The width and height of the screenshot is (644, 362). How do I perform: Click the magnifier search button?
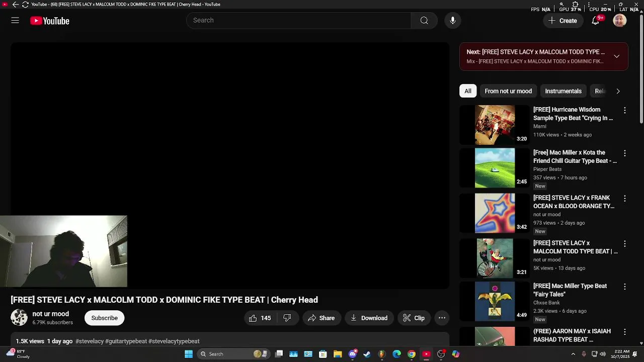[x=424, y=21]
